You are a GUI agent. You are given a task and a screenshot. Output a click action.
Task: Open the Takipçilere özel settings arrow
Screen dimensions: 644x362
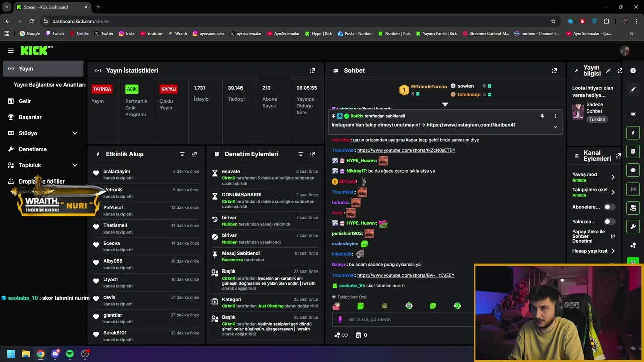(613, 192)
